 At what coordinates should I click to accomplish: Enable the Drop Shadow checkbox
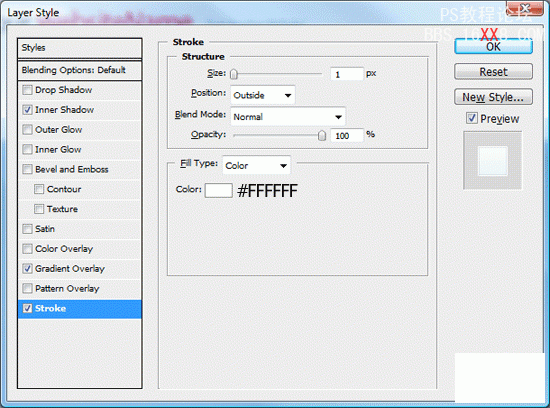[27, 90]
